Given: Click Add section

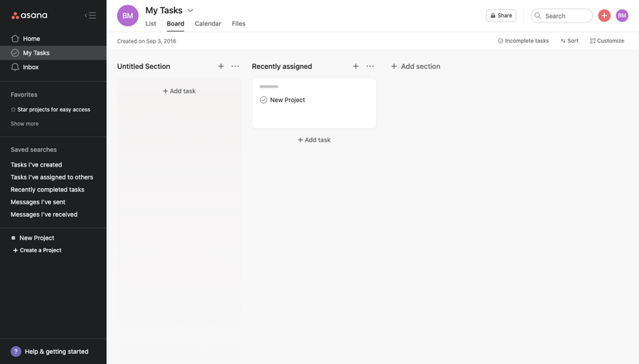Looking at the screenshot, I should point(416,67).
